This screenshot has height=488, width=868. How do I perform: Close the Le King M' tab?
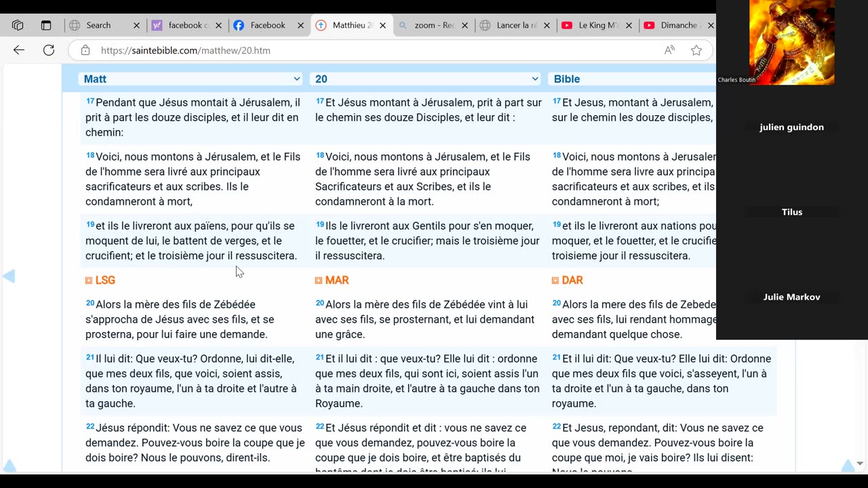tap(629, 25)
